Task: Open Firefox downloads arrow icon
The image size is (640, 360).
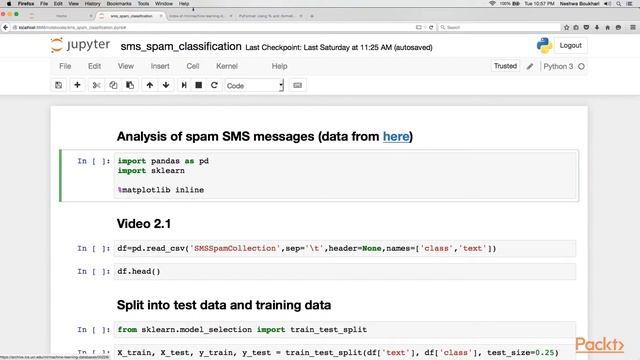Action: point(597,27)
